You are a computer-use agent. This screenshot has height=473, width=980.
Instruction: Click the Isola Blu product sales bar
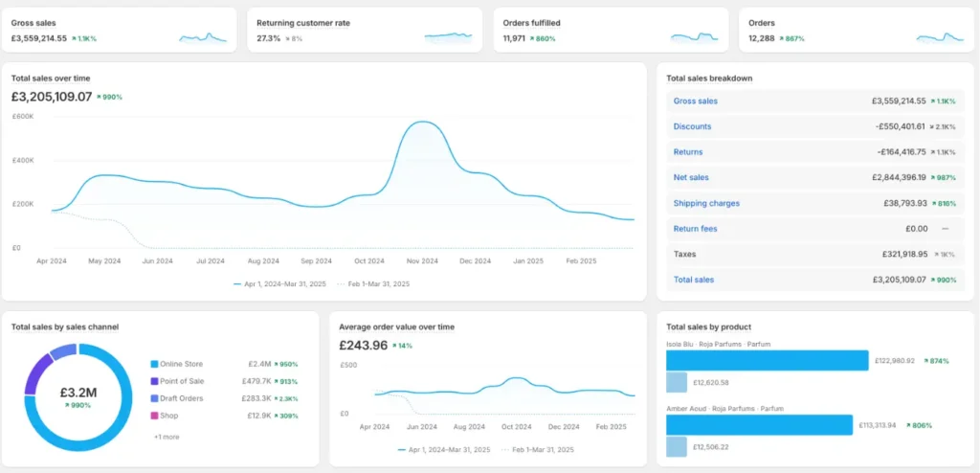[767, 360]
